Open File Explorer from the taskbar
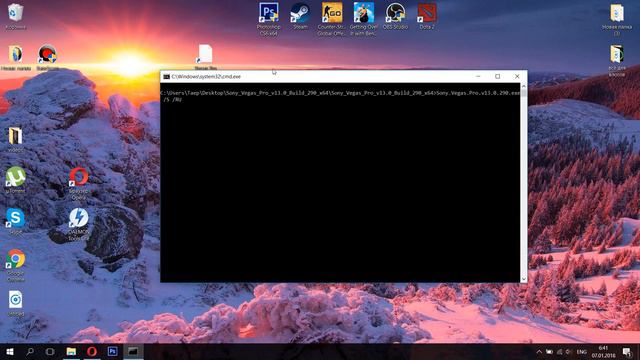 pyautogui.click(x=71, y=351)
